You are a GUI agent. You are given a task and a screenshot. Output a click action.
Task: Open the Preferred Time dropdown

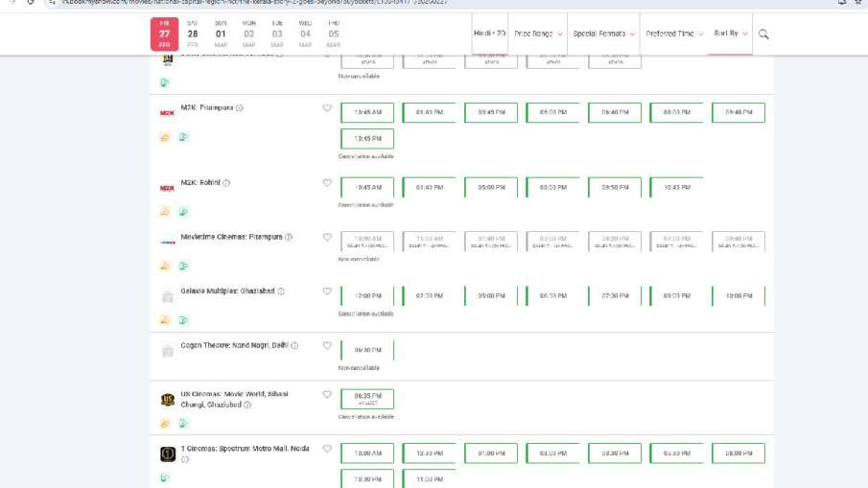(x=674, y=35)
